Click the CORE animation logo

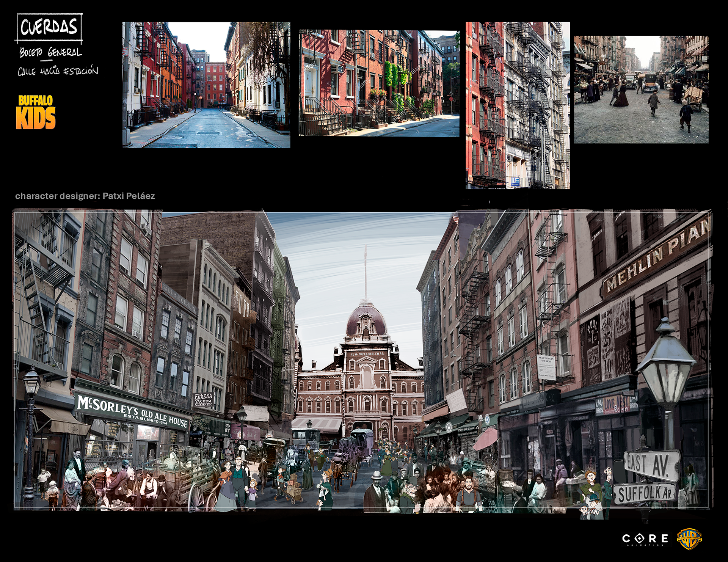(645, 539)
